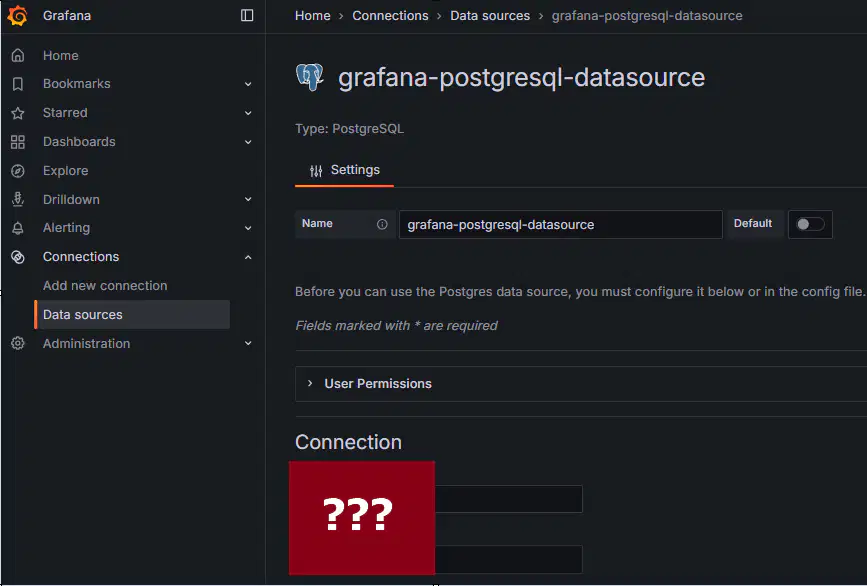Click the Alerting bell icon

(x=18, y=228)
